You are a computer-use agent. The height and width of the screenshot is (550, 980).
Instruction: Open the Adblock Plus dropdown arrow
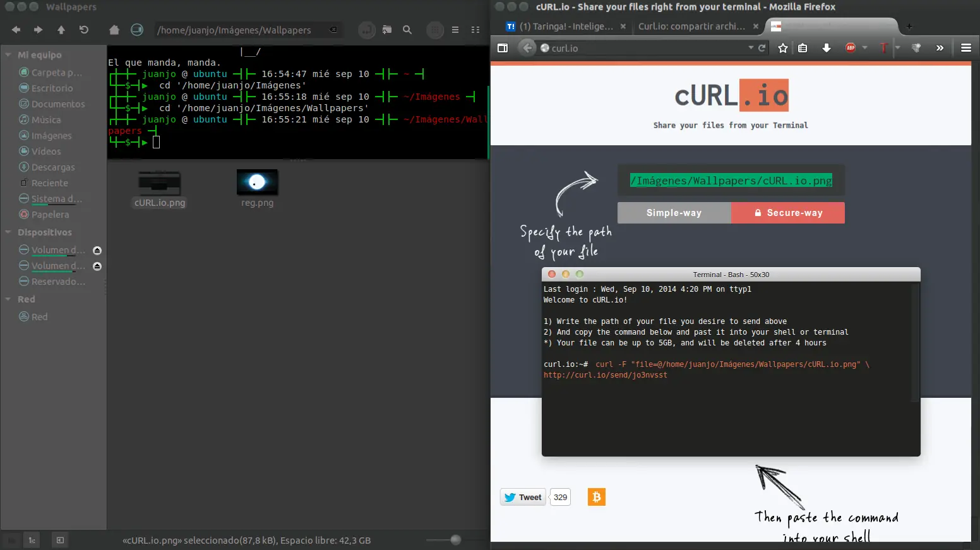(x=864, y=48)
